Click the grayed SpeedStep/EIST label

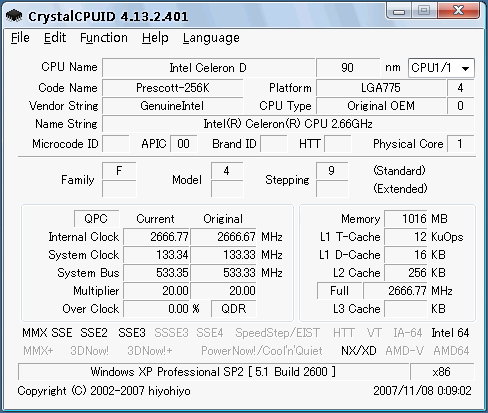(x=277, y=333)
